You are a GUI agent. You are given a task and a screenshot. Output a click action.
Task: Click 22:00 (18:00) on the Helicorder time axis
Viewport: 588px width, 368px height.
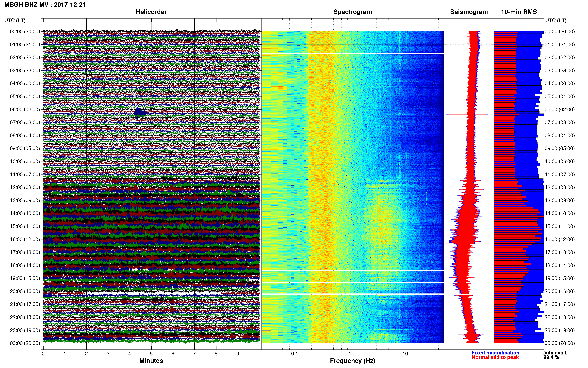coord(25,317)
